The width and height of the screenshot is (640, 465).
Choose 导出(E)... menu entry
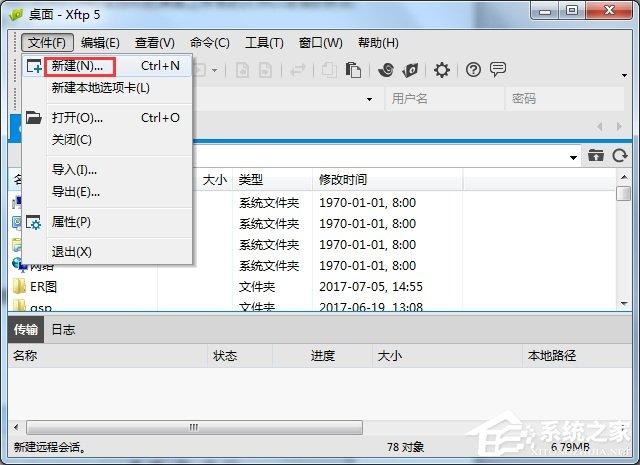click(108, 191)
